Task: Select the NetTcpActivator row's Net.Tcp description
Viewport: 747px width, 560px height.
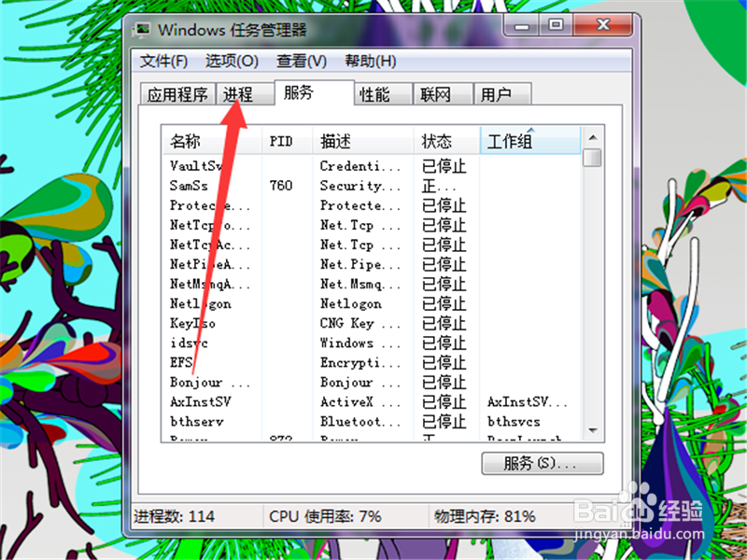Action: pos(359,245)
